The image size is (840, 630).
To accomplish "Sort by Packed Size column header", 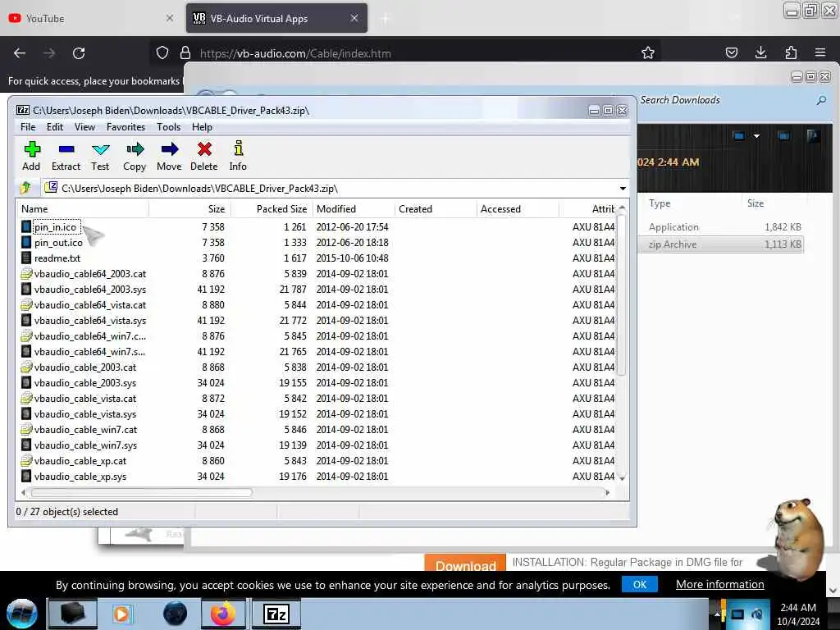I will coord(271,209).
